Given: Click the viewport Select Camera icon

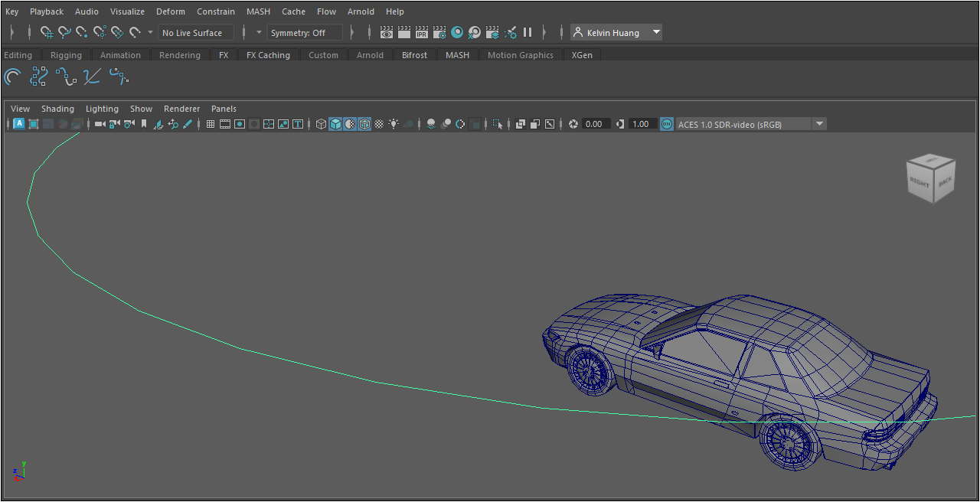Looking at the screenshot, I should tap(100, 124).
